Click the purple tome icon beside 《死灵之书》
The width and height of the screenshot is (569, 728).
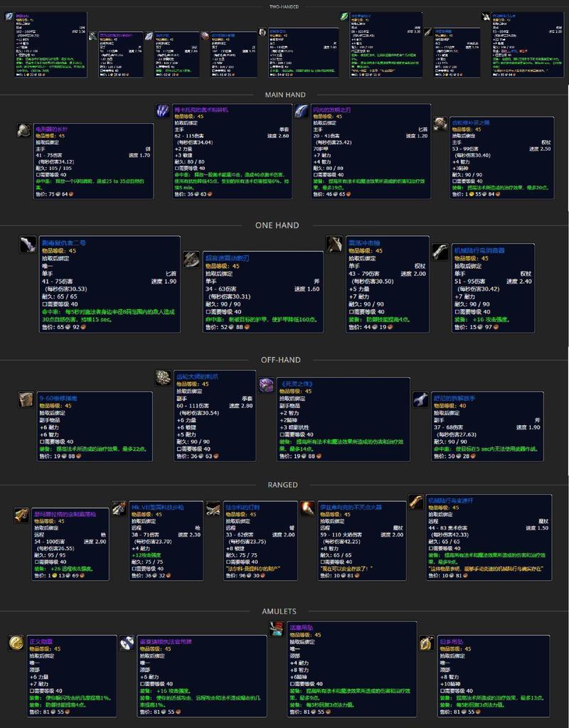(x=266, y=385)
